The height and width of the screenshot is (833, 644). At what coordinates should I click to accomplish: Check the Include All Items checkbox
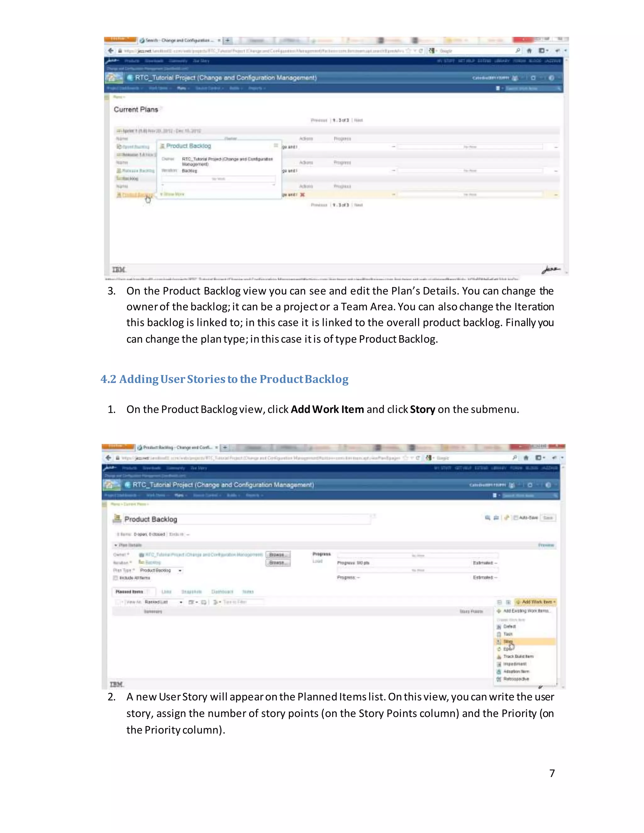115,578
